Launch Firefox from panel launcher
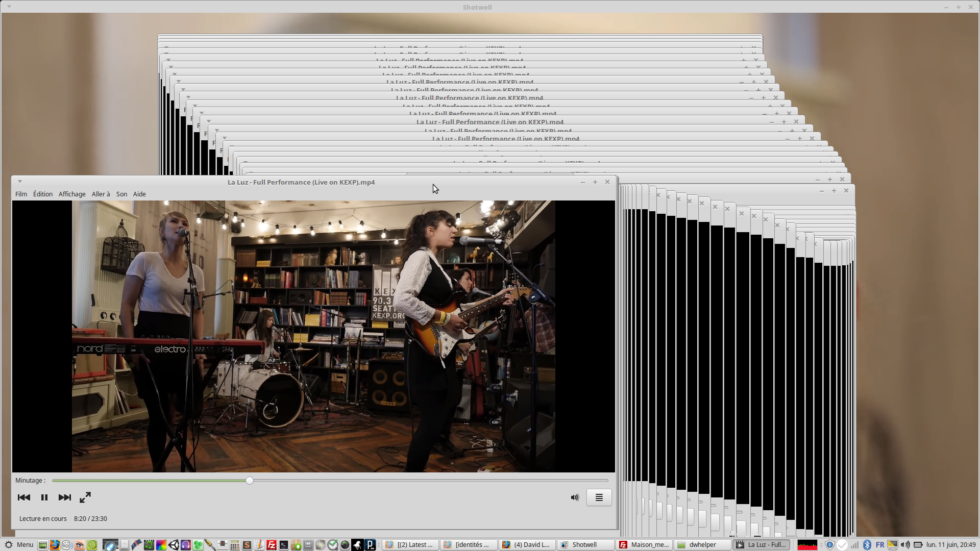The width and height of the screenshot is (980, 551). [55, 545]
